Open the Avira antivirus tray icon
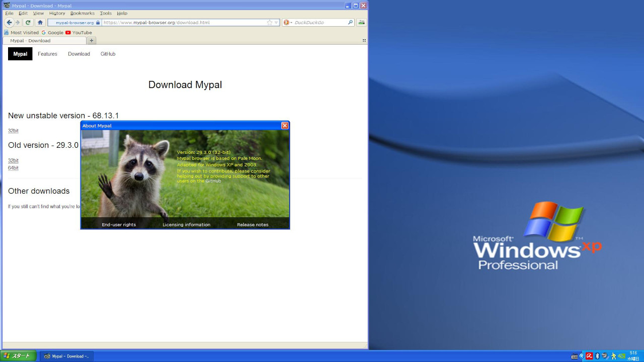644x362 pixels. [589, 356]
